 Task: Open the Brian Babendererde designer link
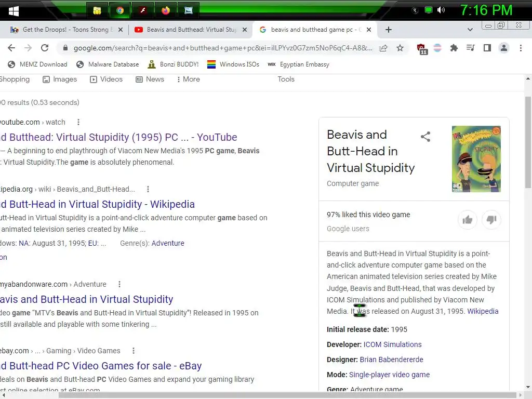click(x=392, y=360)
